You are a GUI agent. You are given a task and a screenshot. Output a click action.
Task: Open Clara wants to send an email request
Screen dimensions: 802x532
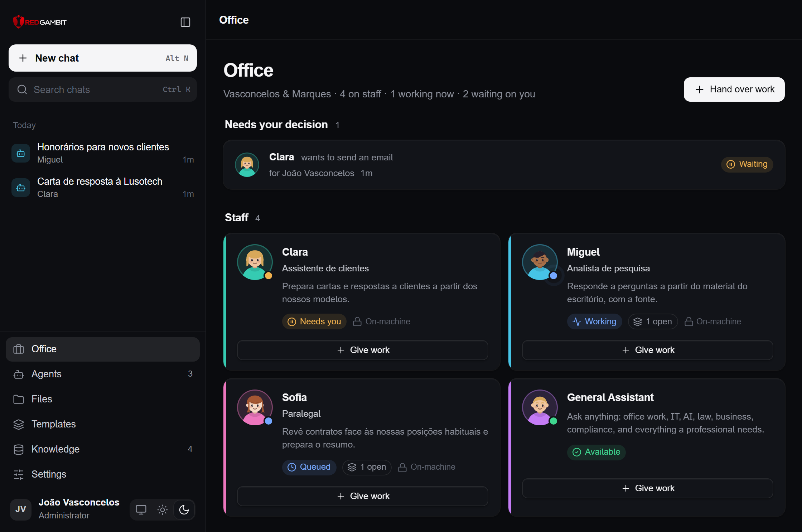click(504, 165)
